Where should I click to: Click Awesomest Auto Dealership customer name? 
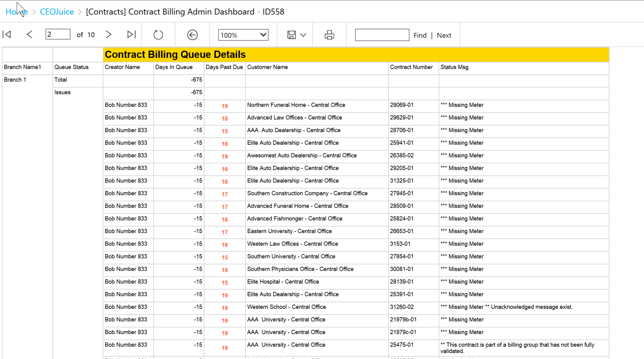coord(302,155)
